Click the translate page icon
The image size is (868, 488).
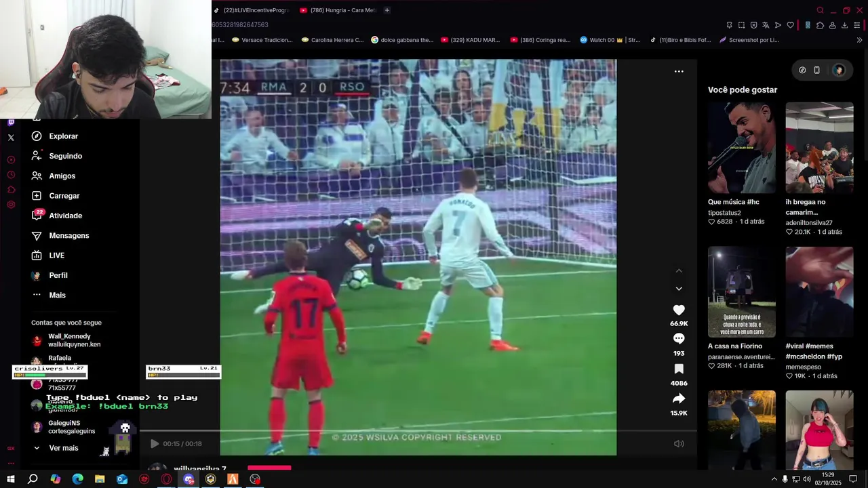pos(766,25)
